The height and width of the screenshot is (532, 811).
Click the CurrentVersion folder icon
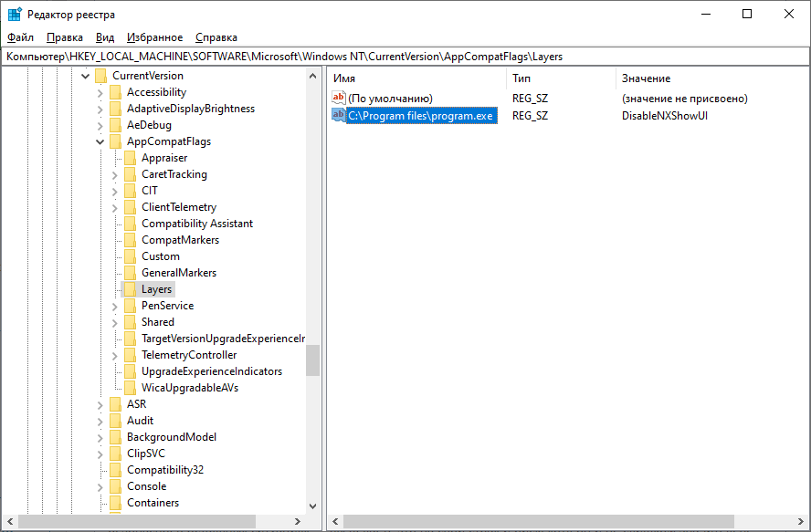[100, 76]
